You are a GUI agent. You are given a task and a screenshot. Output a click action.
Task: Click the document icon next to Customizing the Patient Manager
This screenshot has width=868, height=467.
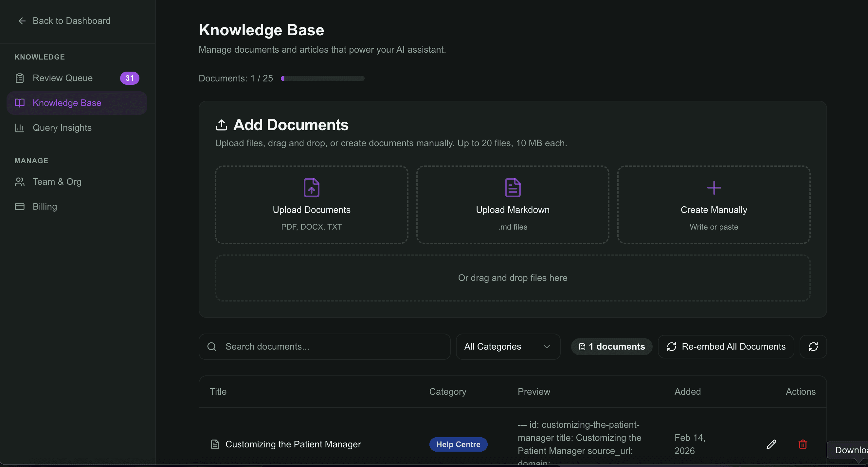215,444
